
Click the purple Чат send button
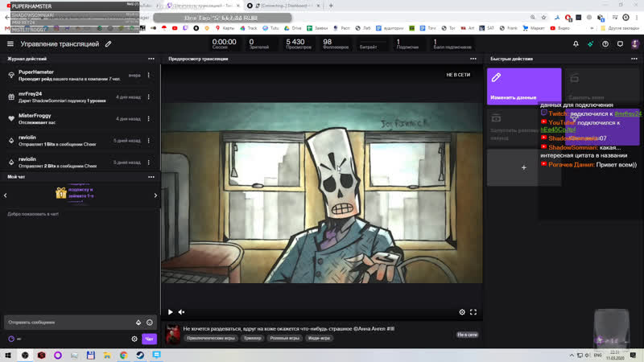pos(149,339)
